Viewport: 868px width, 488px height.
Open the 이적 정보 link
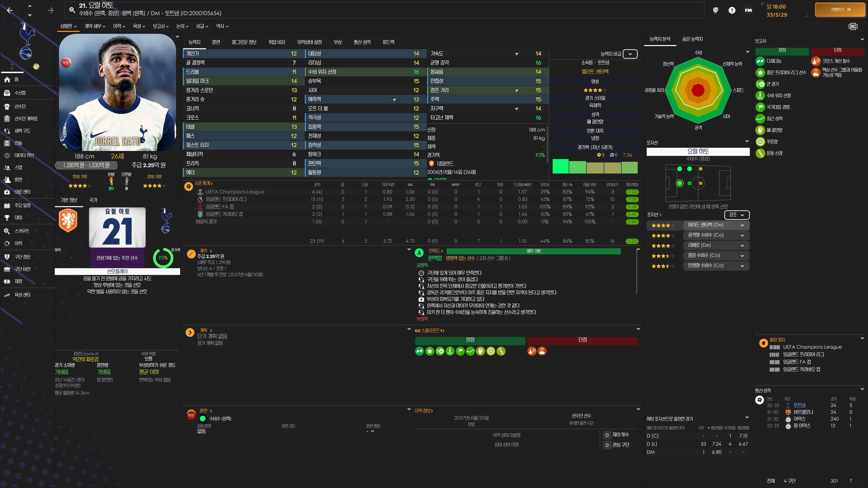pos(424,411)
